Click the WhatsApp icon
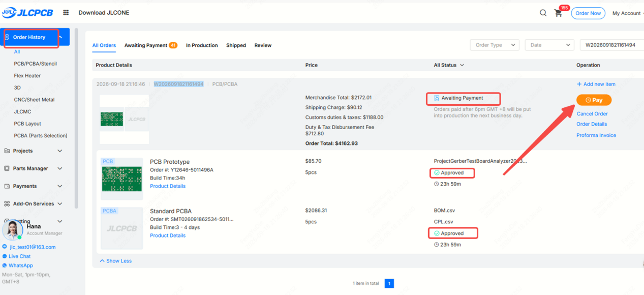Screen dimensions: 644x295 5,265
